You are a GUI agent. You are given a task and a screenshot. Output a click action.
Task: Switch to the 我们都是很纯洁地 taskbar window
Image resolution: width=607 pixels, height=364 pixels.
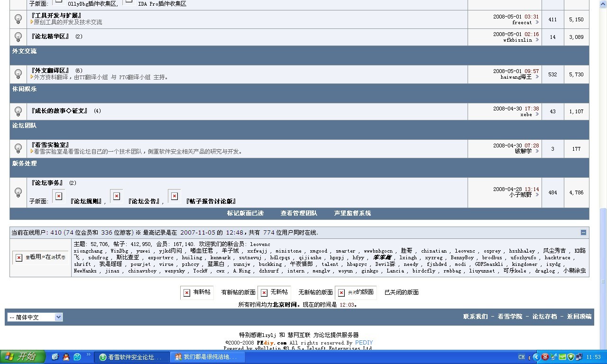click(x=207, y=357)
